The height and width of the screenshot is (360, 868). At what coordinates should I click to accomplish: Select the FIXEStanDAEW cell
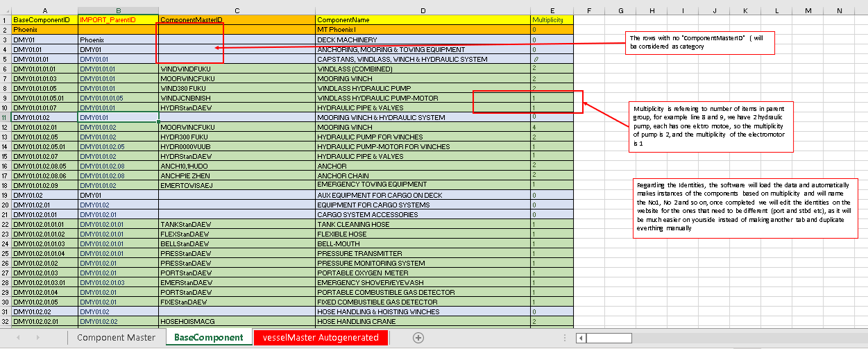(x=237, y=302)
